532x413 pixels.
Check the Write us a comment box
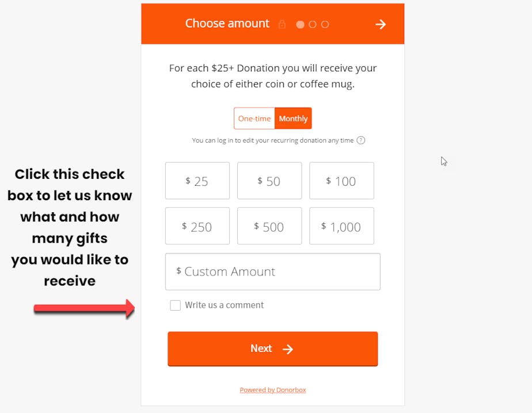click(x=176, y=305)
